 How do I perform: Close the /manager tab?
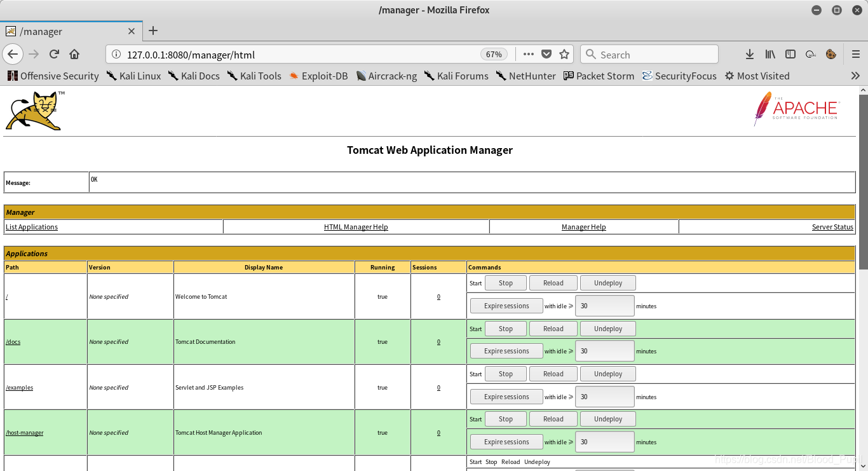132,31
